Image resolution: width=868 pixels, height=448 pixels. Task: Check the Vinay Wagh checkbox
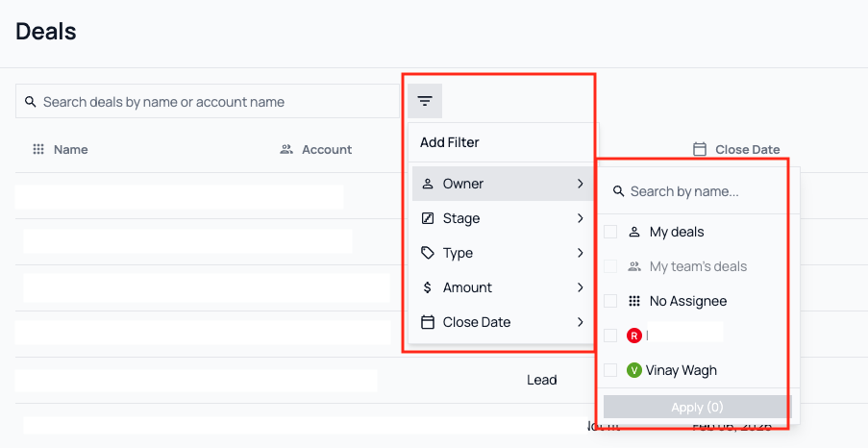(610, 370)
